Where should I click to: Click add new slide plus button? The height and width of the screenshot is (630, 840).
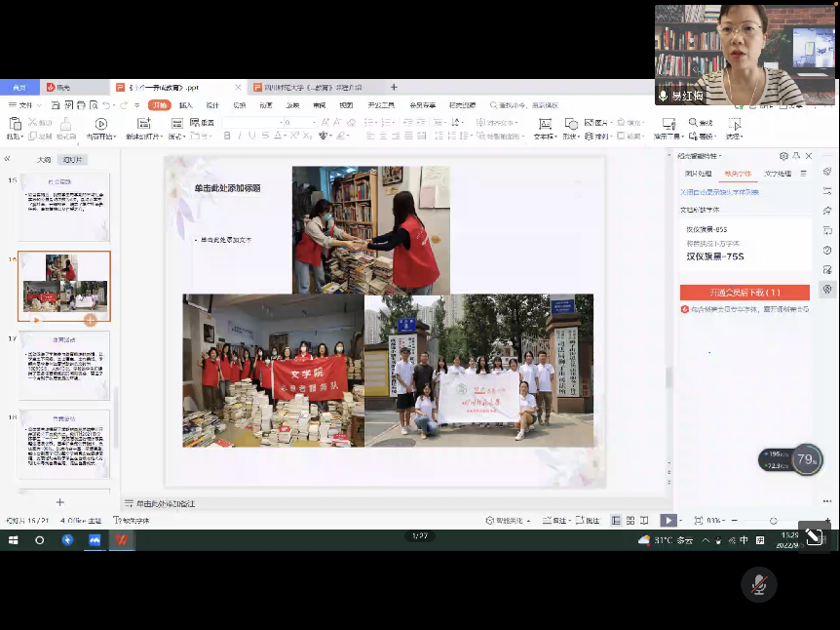(60, 502)
